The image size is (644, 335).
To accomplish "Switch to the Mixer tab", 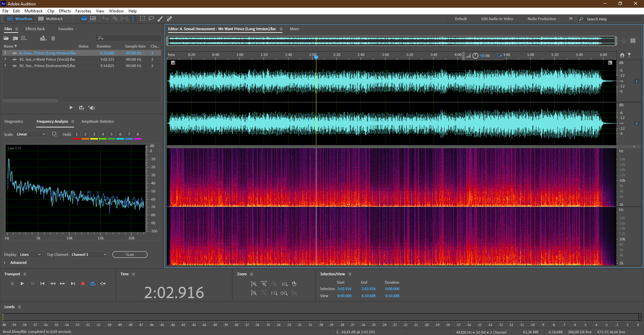I will [x=294, y=29].
